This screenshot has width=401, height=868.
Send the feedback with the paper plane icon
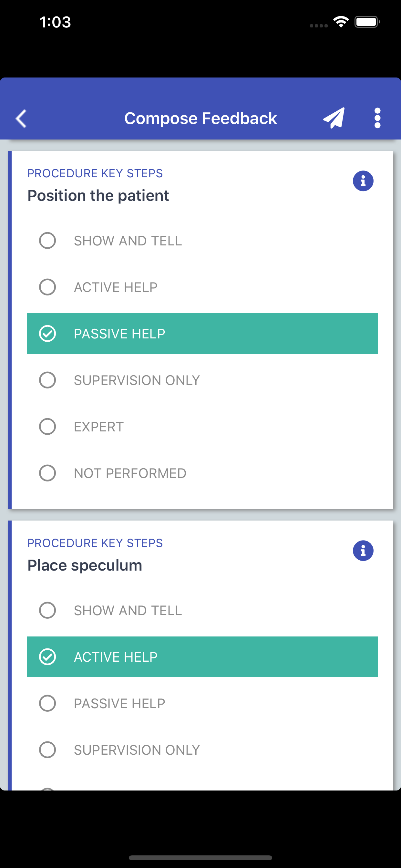tap(333, 118)
